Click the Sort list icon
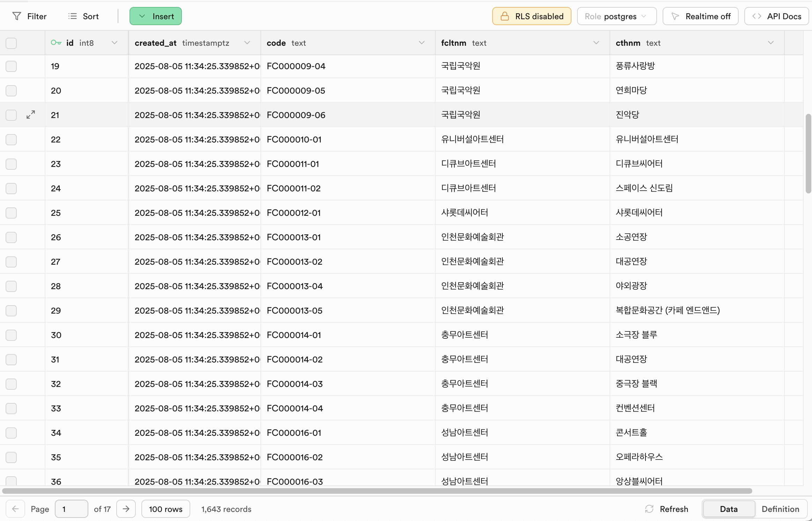Viewport: 812px width, 521px height. tap(72, 16)
